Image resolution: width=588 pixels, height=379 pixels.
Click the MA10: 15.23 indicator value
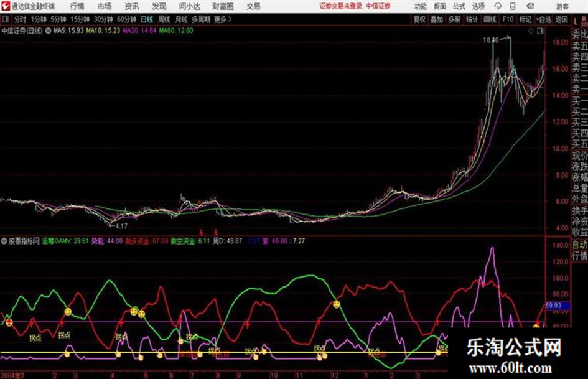103,30
